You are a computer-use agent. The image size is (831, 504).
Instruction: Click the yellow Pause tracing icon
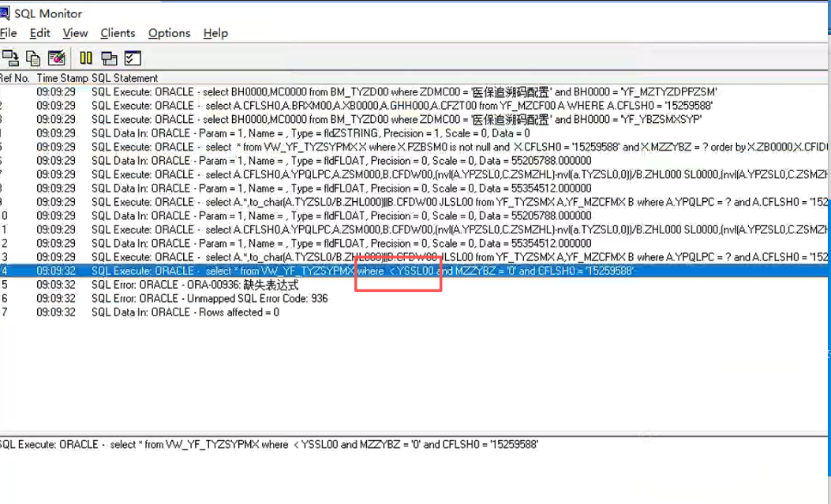86,58
